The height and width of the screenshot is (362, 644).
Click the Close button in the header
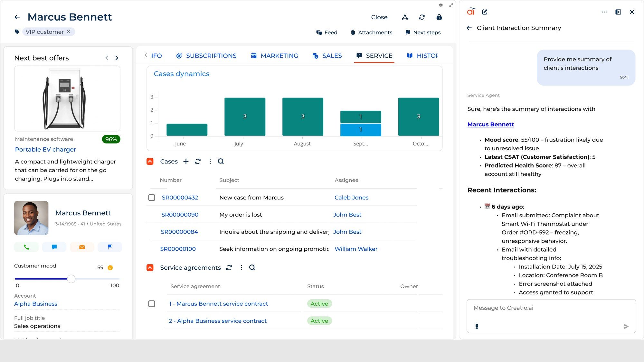click(379, 17)
